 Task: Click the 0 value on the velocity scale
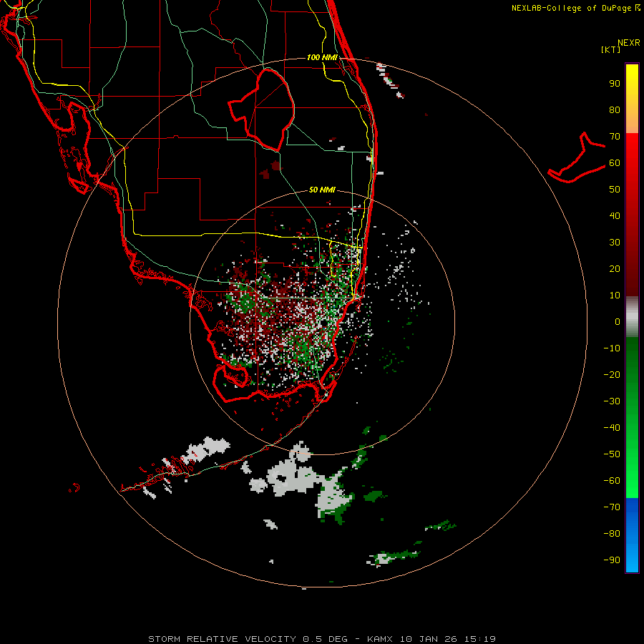point(618,322)
